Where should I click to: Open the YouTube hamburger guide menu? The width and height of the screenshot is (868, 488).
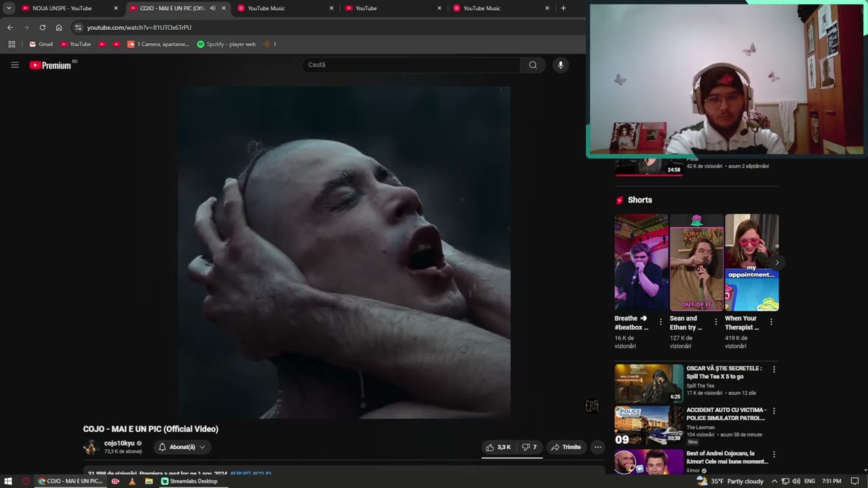click(15, 65)
